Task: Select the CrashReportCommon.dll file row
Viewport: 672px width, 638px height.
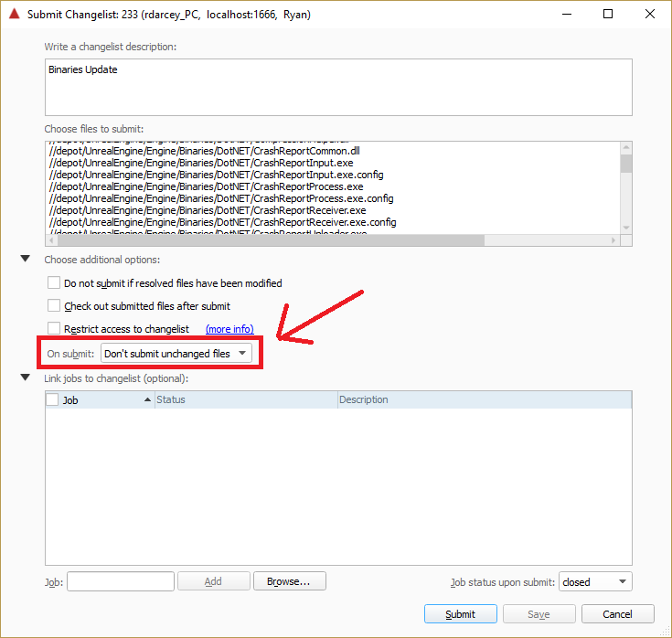Action: click(204, 151)
